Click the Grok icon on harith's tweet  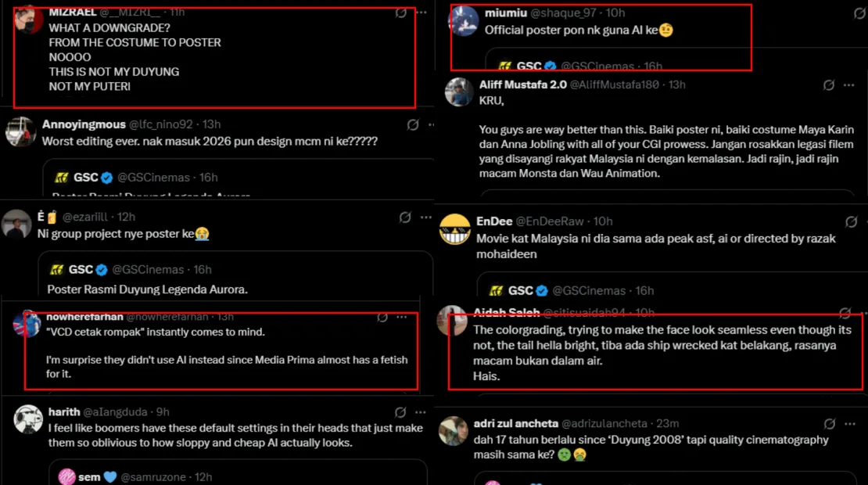point(400,411)
